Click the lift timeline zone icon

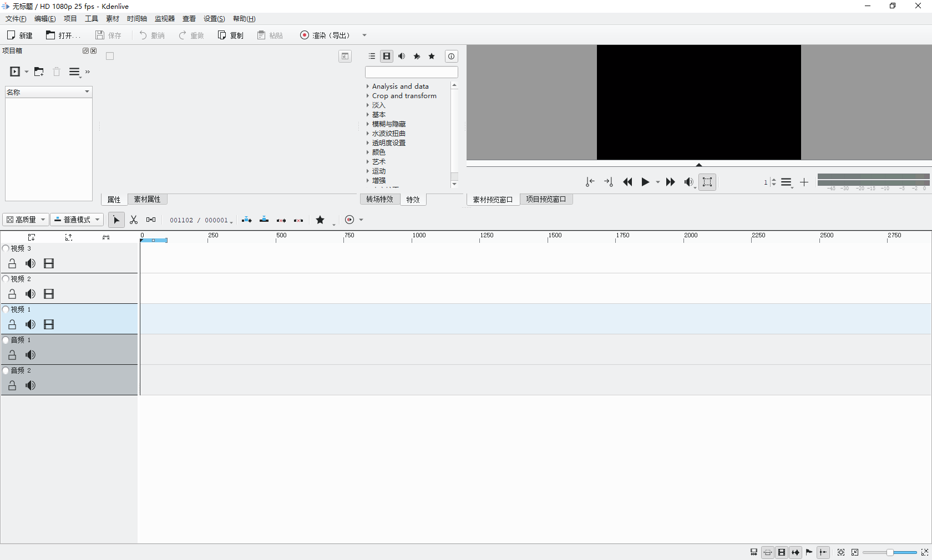pyautogui.click(x=298, y=220)
